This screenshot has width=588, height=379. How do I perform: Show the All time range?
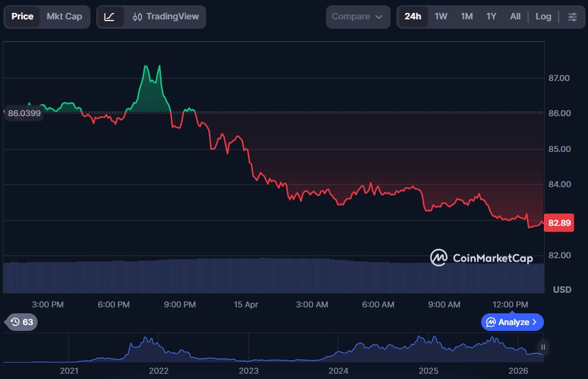515,16
